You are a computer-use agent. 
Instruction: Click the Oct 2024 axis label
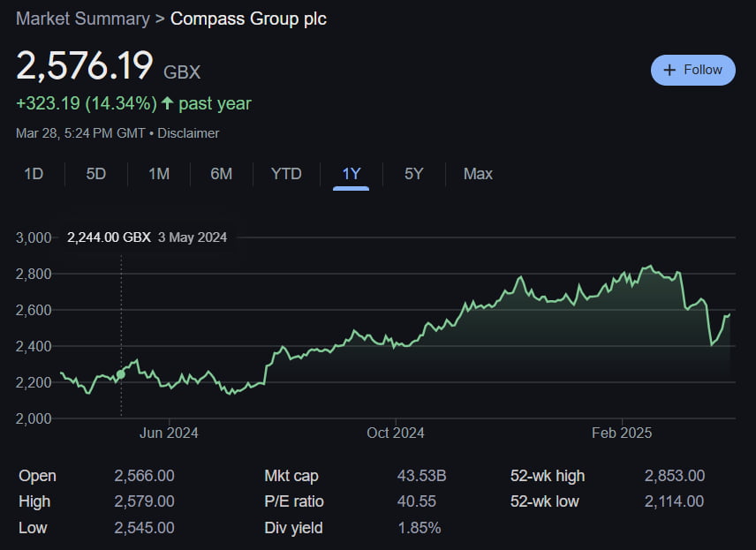click(x=396, y=433)
